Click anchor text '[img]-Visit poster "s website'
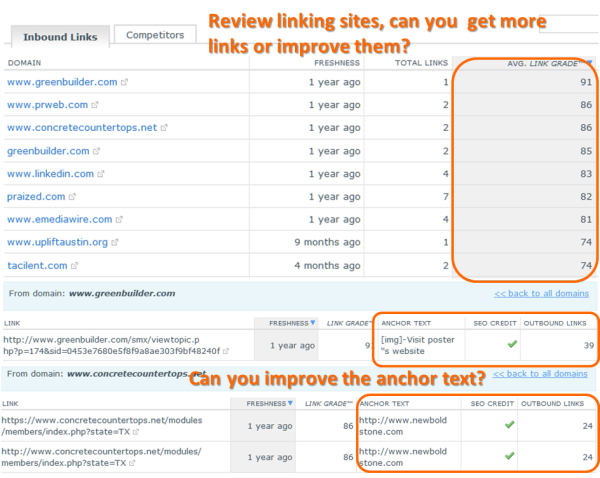The width and height of the screenshot is (600, 478). (x=418, y=345)
